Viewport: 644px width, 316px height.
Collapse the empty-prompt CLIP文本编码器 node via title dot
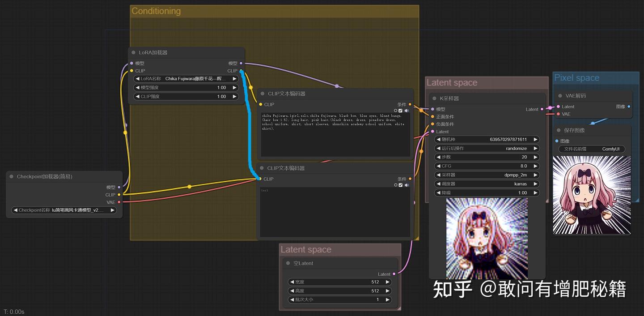(x=262, y=168)
